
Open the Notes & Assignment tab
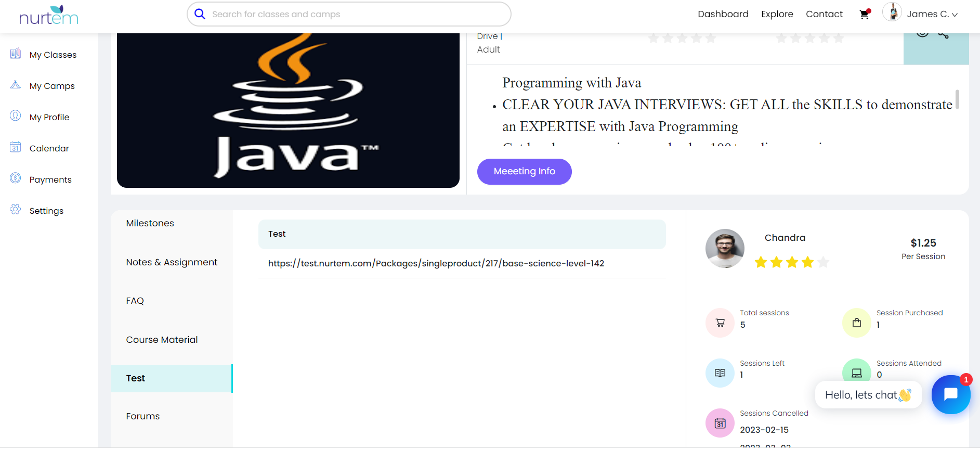pyautogui.click(x=172, y=262)
